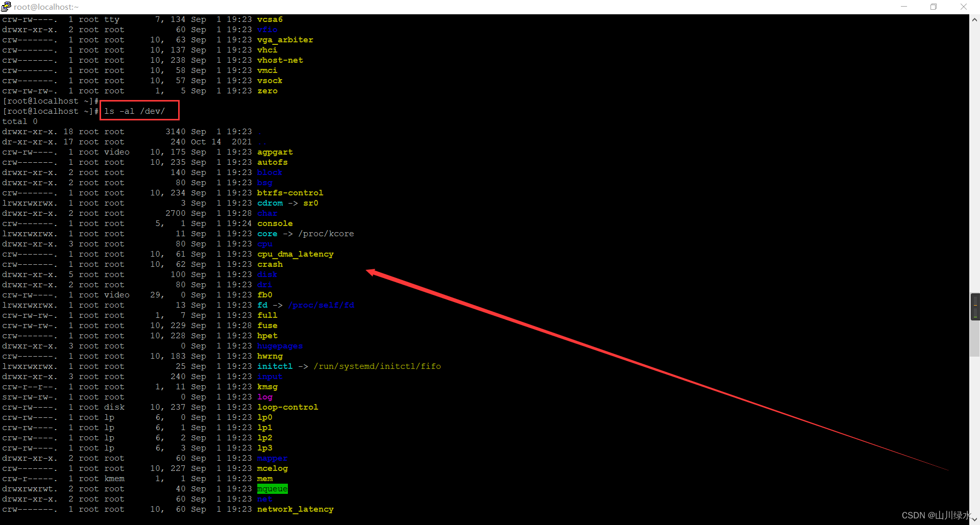Click the 'fb0' device name
This screenshot has width=980, height=525.
265,295
